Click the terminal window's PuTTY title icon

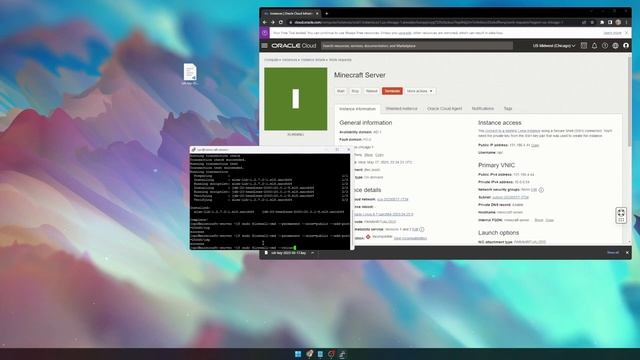point(193,150)
